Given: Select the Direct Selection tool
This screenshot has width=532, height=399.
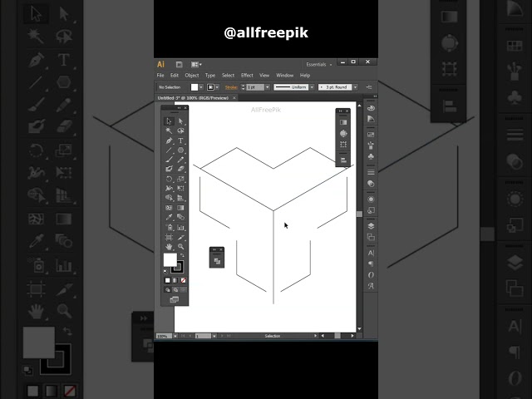Looking at the screenshot, I should tap(181, 121).
